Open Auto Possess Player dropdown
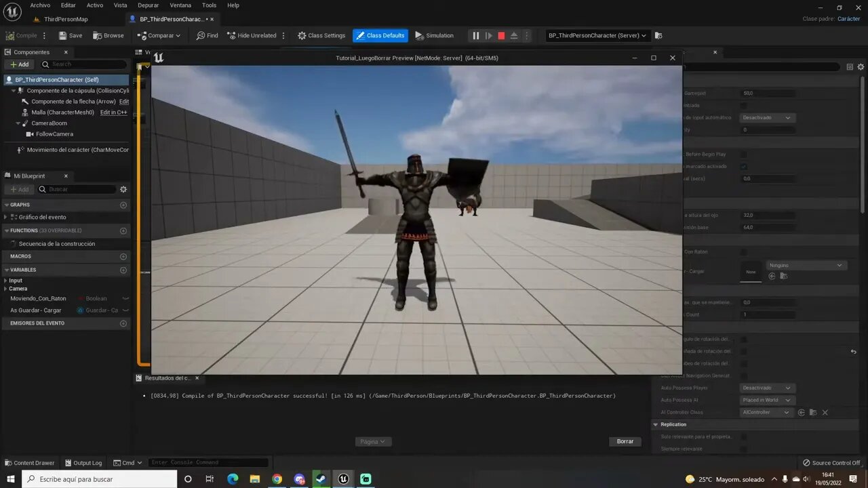Screen dimensions: 868x488 (x=767, y=388)
